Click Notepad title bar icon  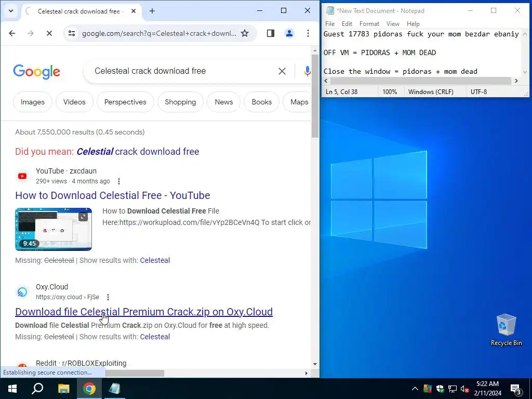[330, 10]
